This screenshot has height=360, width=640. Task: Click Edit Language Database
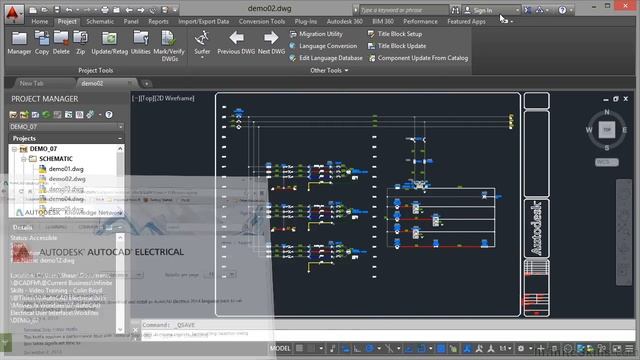point(326,58)
